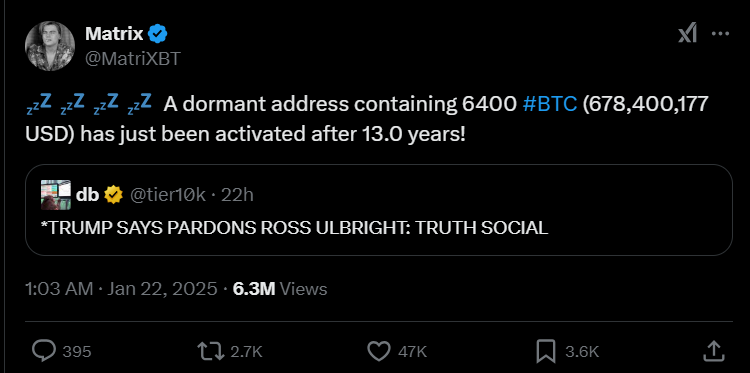750x373 pixels.
Task: Click the 1:03 AM Jan 22, 2025 timestamp
Action: [x=121, y=289]
